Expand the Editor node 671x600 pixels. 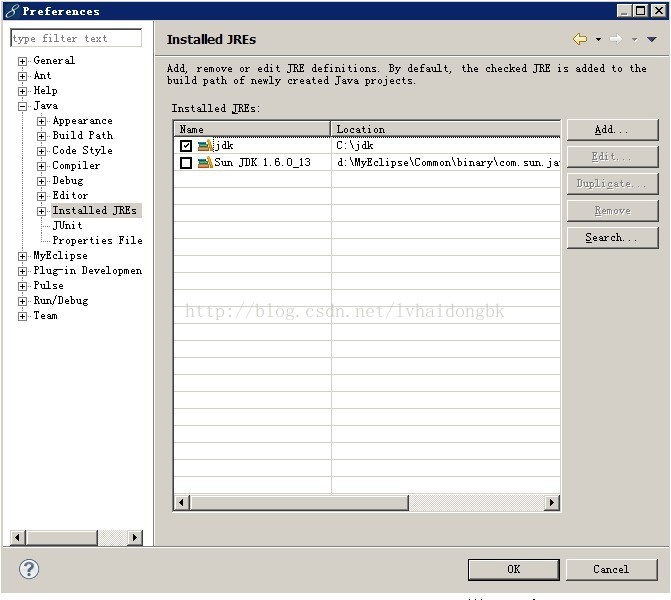(41, 196)
